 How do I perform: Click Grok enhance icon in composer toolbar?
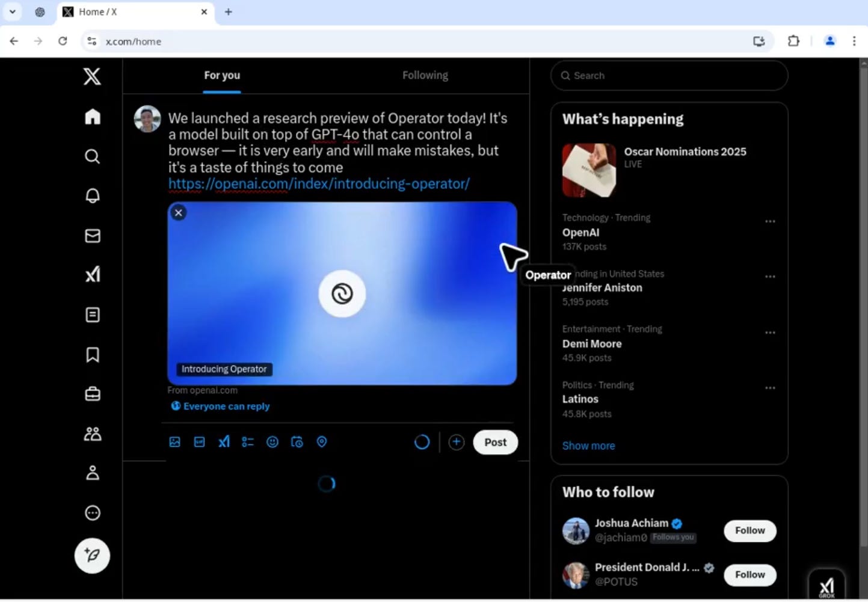coord(224,442)
